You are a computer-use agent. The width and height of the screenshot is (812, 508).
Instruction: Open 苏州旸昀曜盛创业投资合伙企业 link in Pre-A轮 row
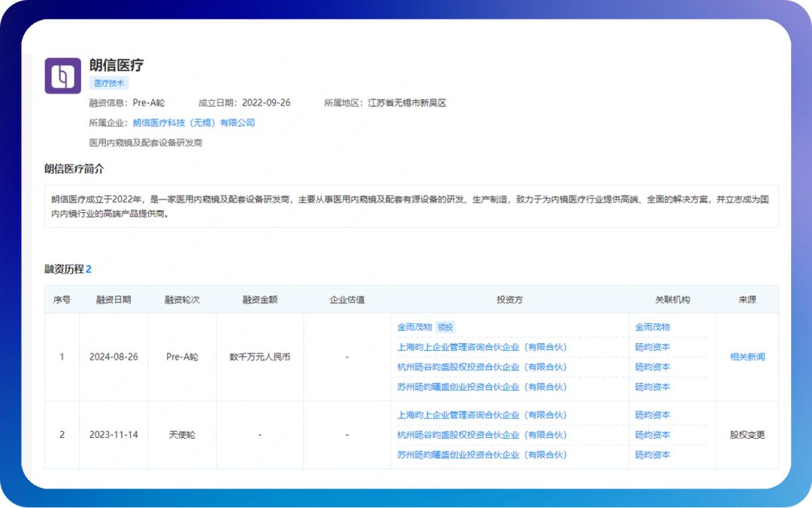click(482, 388)
